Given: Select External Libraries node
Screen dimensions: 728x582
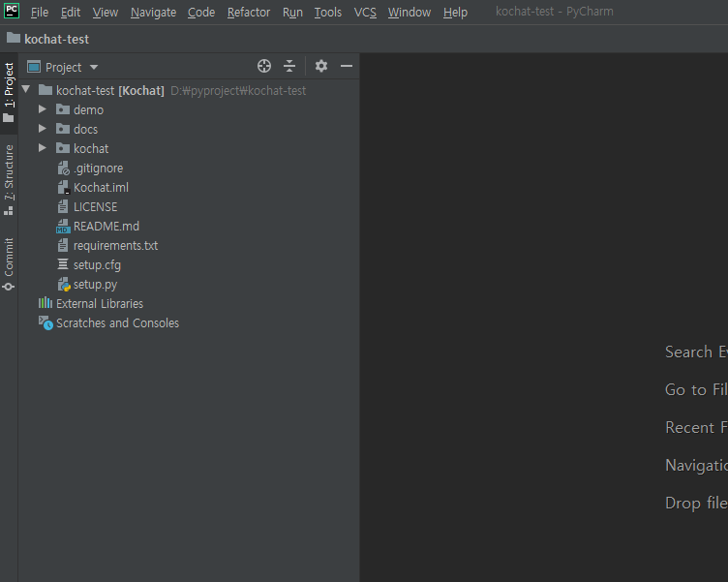Looking at the screenshot, I should click(x=100, y=303).
